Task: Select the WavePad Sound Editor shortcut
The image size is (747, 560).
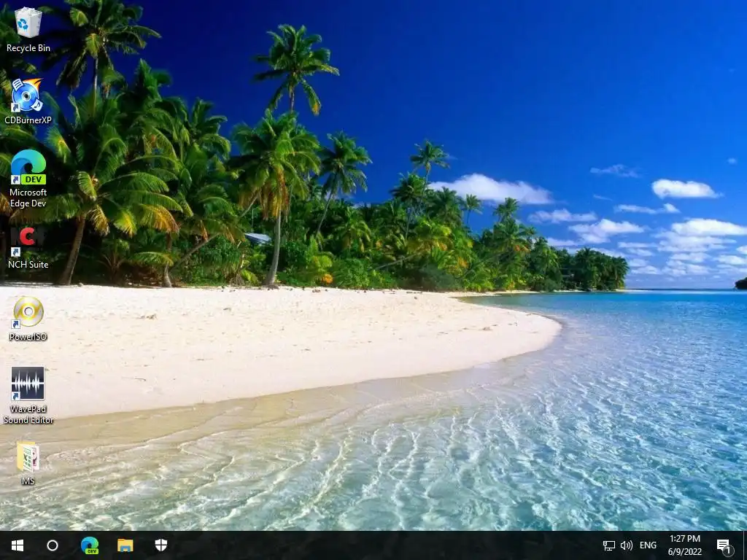Action: pos(28,395)
